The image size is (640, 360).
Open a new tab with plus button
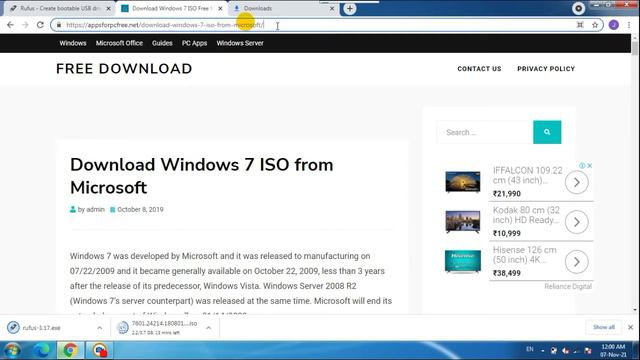pyautogui.click(x=350, y=8)
